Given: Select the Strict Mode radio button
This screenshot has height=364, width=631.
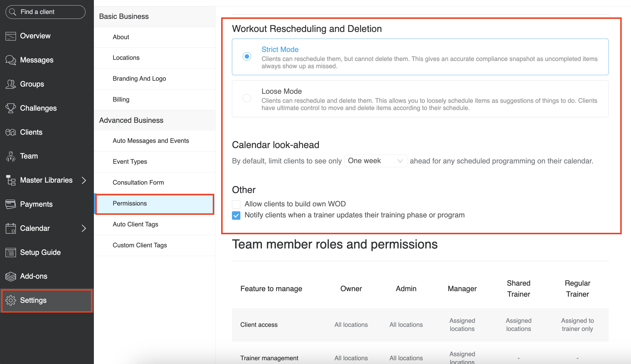Looking at the screenshot, I should tap(247, 56).
